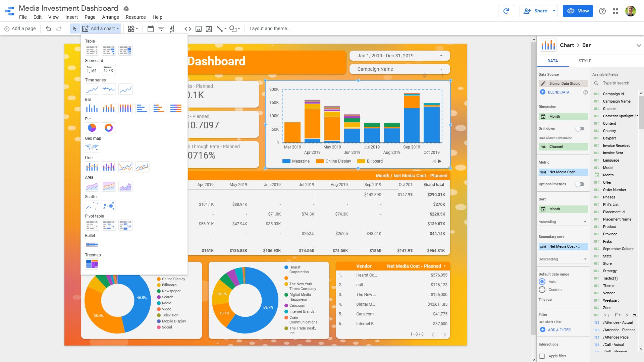Check the Apply filter checkbox
This screenshot has height=362, width=644.
click(542, 356)
